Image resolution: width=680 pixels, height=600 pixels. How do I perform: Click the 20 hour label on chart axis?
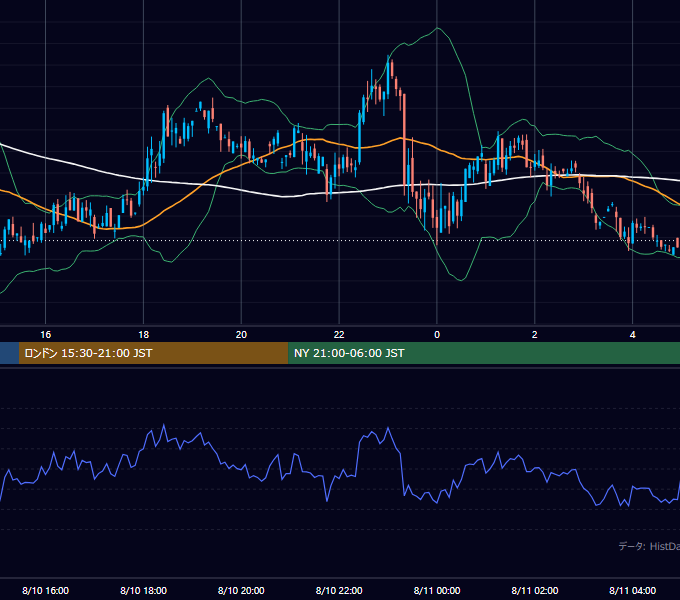click(241, 335)
